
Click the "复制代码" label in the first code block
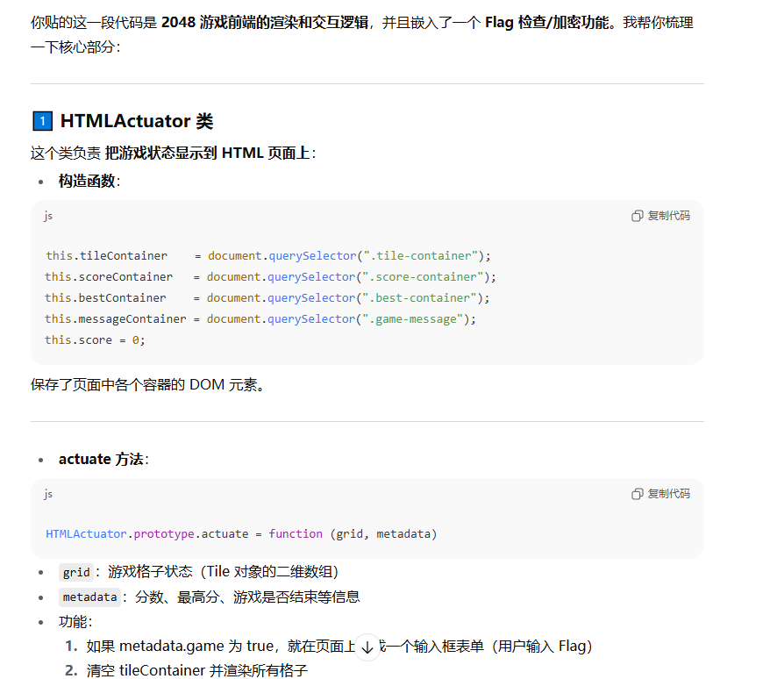668,216
